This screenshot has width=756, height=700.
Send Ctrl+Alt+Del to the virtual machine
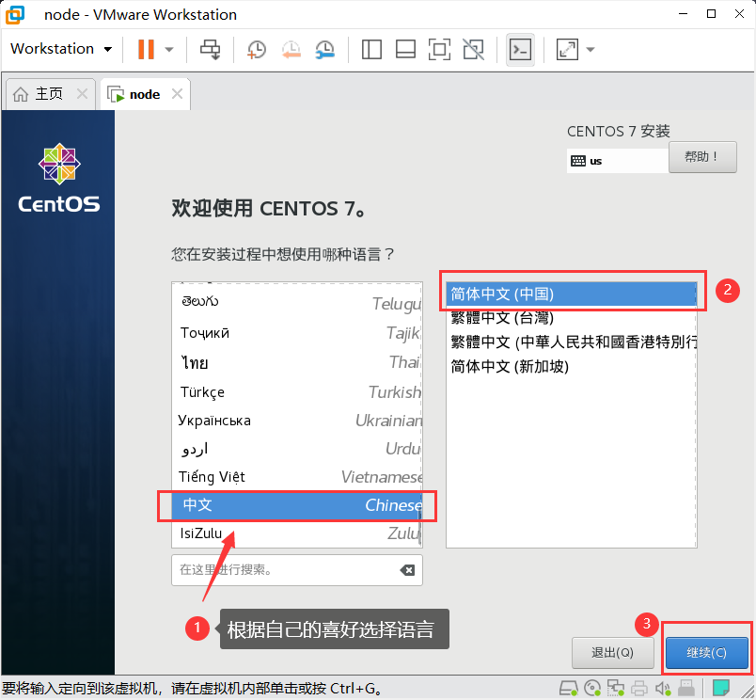[210, 49]
